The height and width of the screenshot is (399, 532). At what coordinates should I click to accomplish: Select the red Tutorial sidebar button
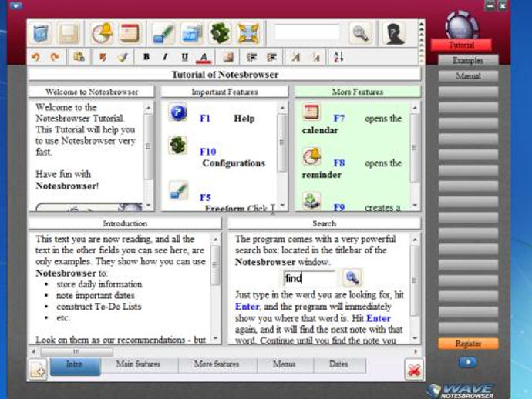coord(461,45)
